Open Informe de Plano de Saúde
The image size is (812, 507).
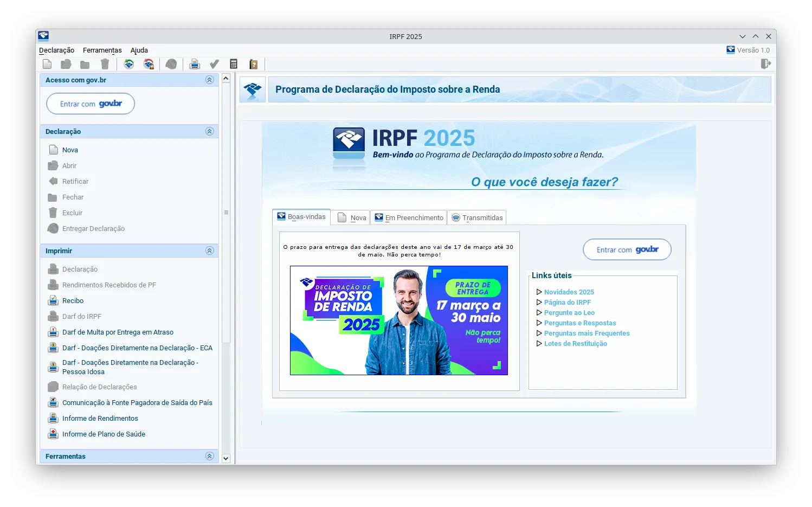104,434
